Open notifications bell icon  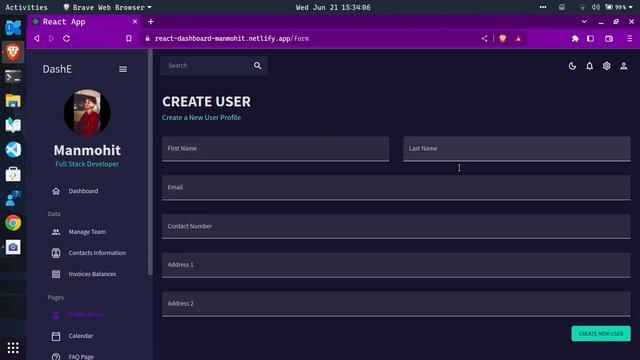pos(589,66)
